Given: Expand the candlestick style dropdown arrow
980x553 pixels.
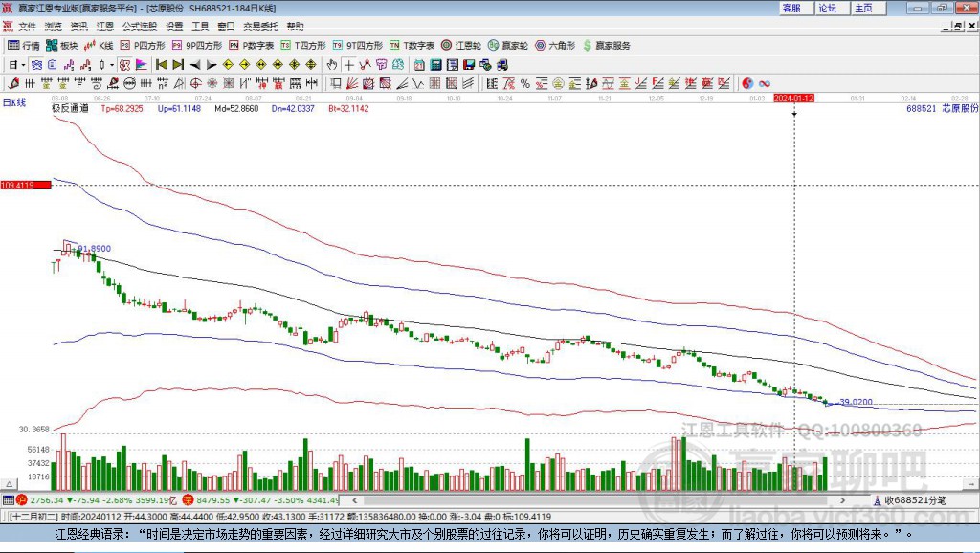Looking at the screenshot, I should coord(112,65).
